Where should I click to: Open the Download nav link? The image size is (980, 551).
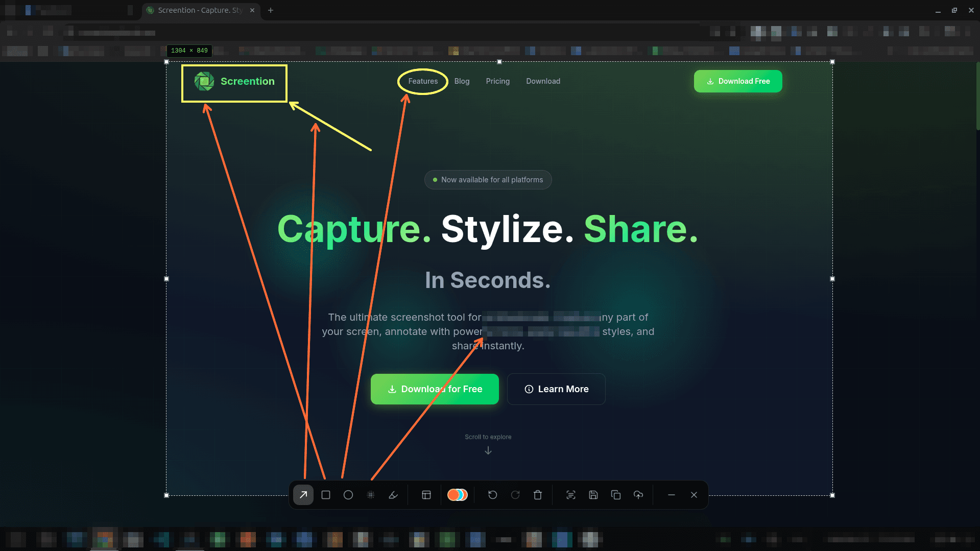[543, 81]
